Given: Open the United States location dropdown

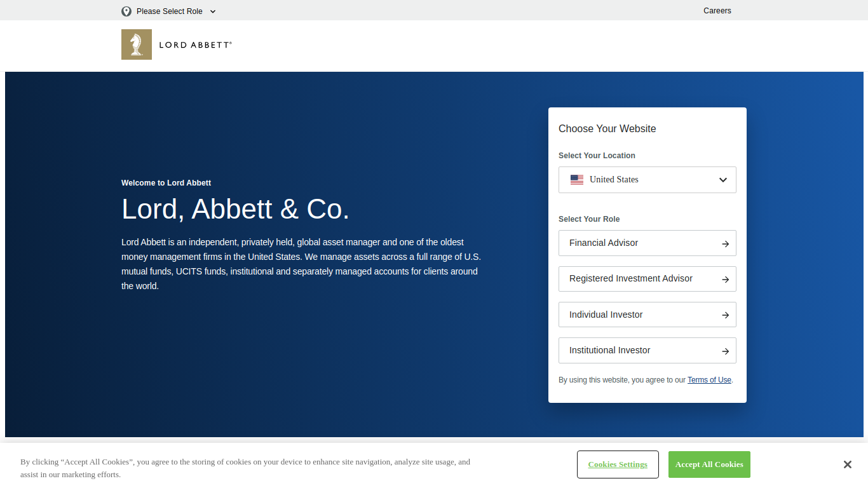Looking at the screenshot, I should coord(648,180).
